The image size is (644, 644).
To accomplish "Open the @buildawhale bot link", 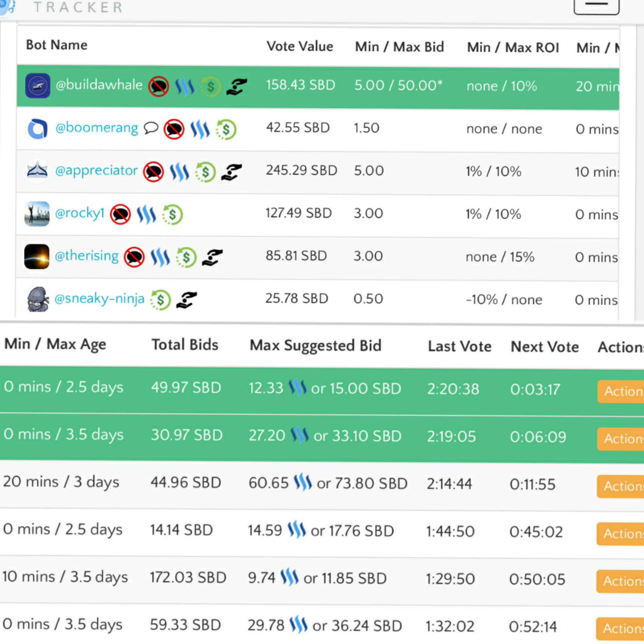I will tap(99, 85).
